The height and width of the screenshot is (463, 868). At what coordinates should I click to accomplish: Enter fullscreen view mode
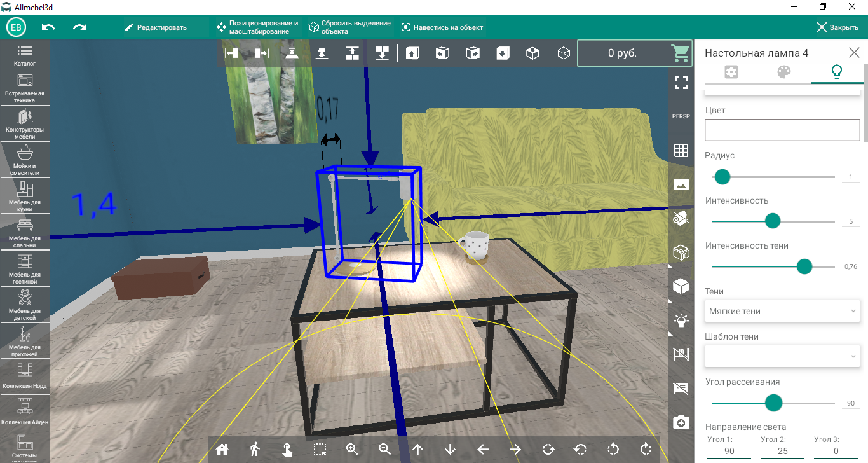[x=681, y=82]
